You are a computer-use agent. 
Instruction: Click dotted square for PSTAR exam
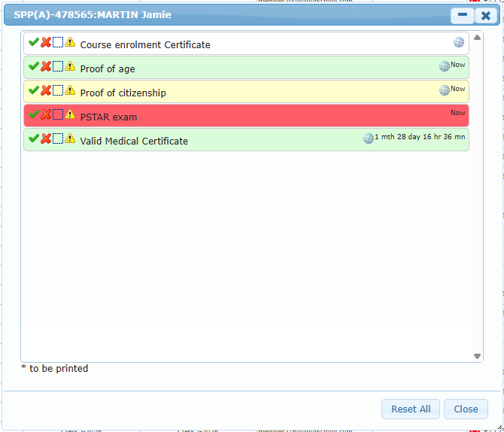click(x=58, y=114)
